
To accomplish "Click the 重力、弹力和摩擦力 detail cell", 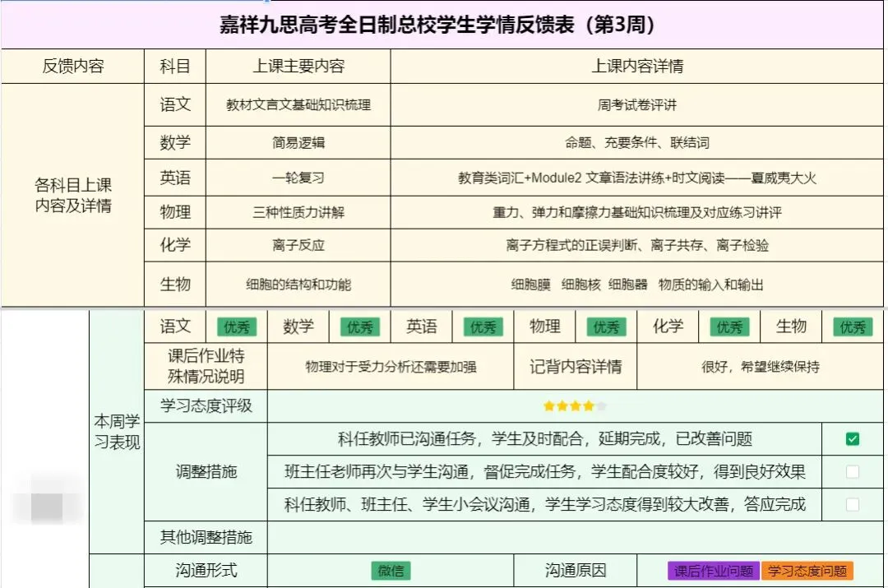I will [637, 212].
